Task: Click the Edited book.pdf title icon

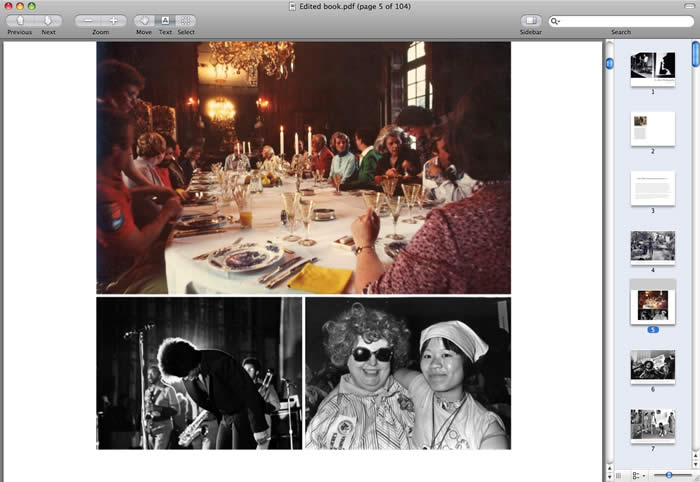Action: 292,6
